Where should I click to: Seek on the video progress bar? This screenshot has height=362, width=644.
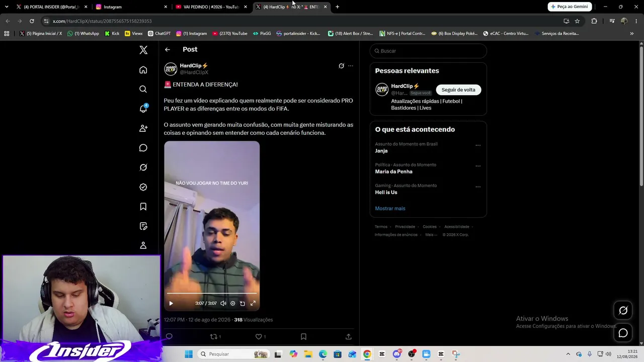coord(212,293)
